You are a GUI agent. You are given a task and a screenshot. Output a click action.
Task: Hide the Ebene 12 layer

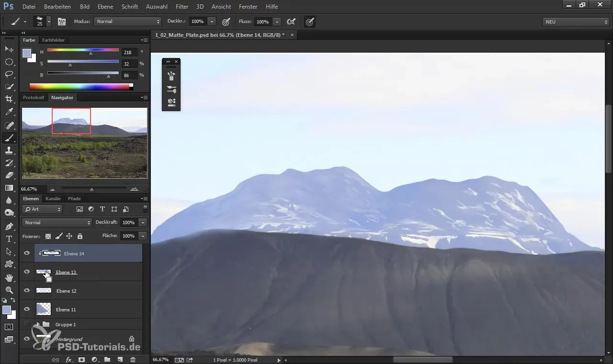point(27,291)
